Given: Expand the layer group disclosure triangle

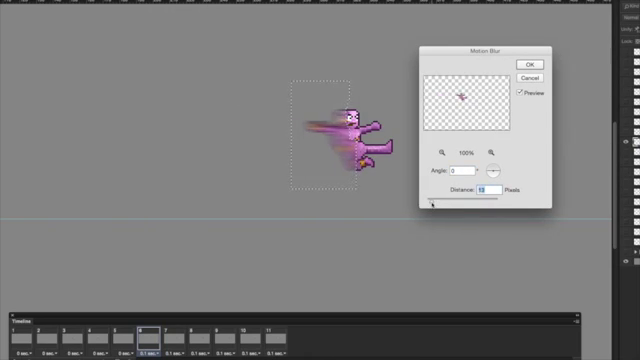Looking at the screenshot, I should [635, 252].
